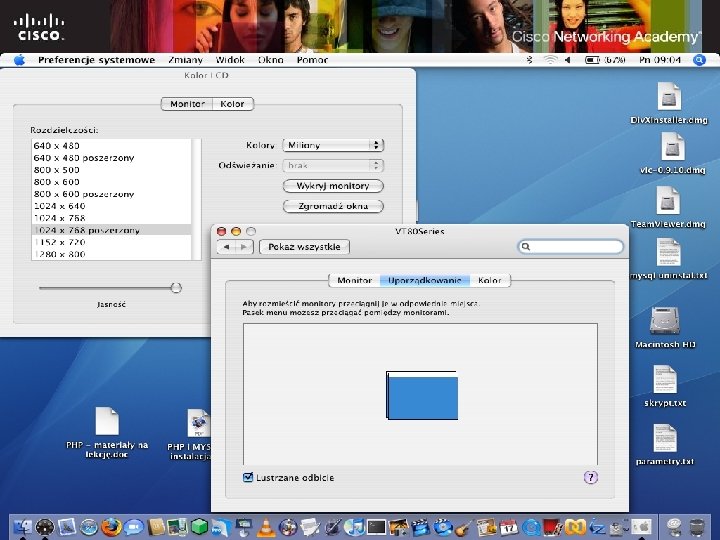The width and height of the screenshot is (720, 540).
Task: Click the help question mark button
Action: pos(590,478)
